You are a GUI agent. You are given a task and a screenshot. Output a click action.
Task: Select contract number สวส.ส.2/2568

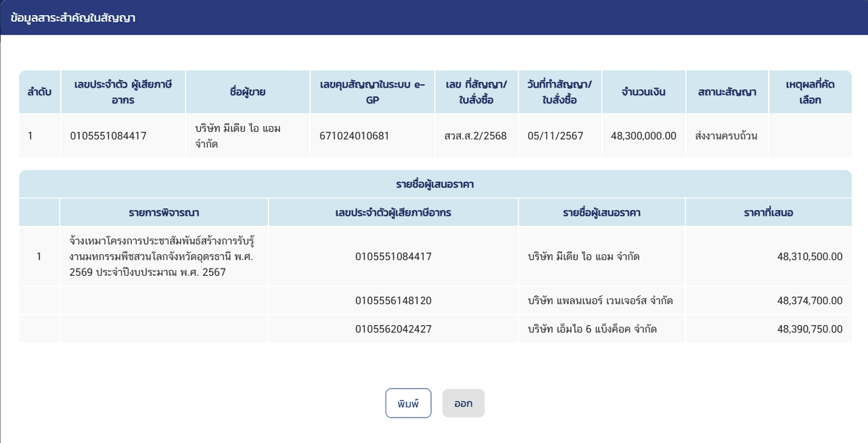tap(476, 135)
